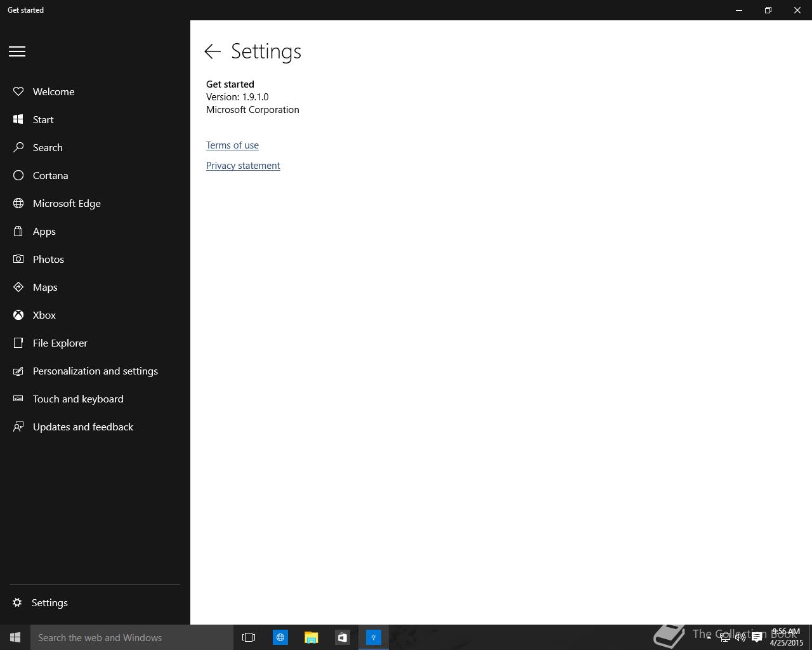Open the Terms of use link
This screenshot has width=812, height=650.
232,145
